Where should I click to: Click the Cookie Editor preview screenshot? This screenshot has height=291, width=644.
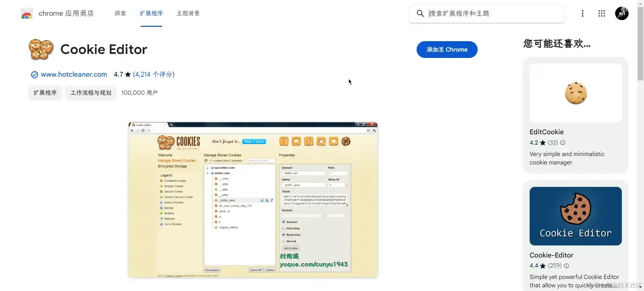[253, 200]
